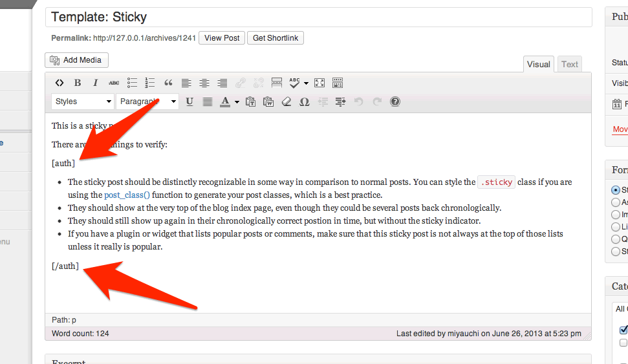Switch to the Text editor tab

pos(569,64)
